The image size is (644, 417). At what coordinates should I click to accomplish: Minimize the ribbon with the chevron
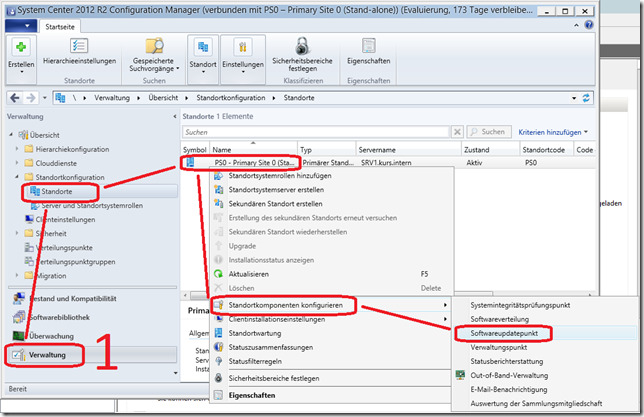pyautogui.click(x=576, y=25)
